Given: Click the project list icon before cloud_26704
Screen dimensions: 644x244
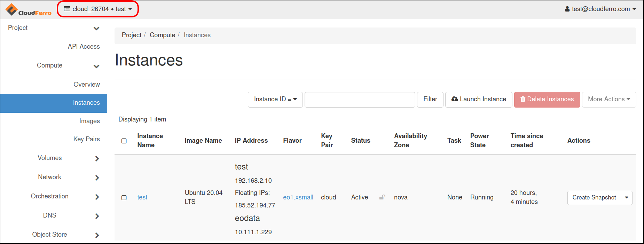Looking at the screenshot, I should tap(67, 9).
